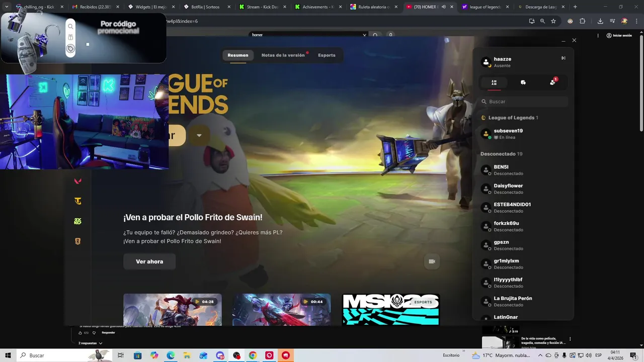Open a new browser tab
The height and width of the screenshot is (362, 644).
[575, 7]
